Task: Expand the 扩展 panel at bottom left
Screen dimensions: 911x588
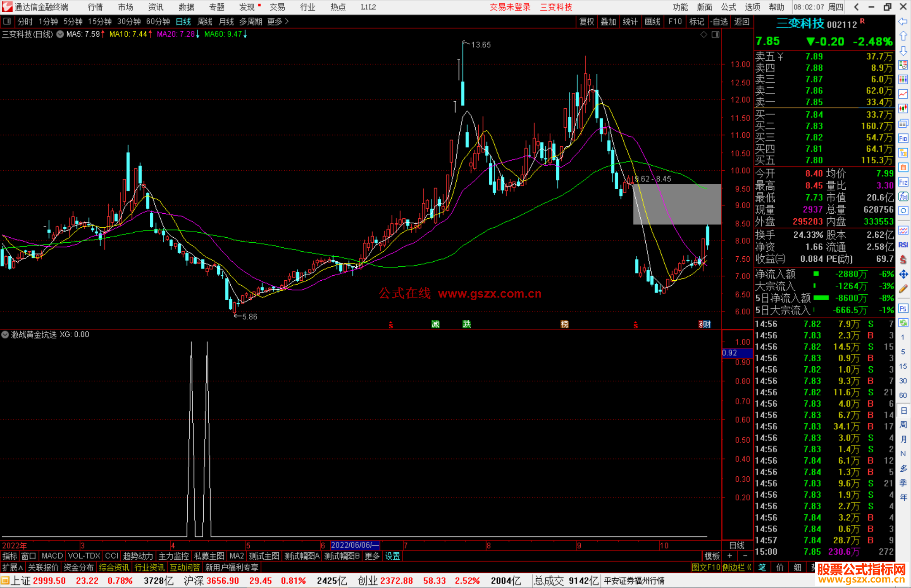Action: point(12,567)
